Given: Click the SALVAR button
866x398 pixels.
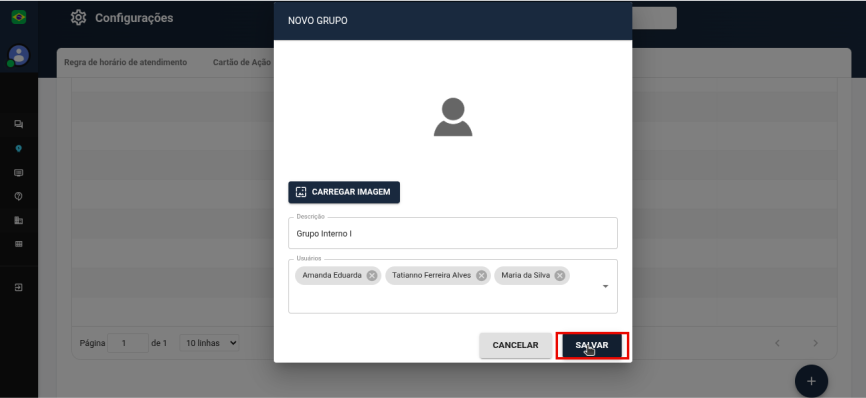Looking at the screenshot, I should coord(592,345).
